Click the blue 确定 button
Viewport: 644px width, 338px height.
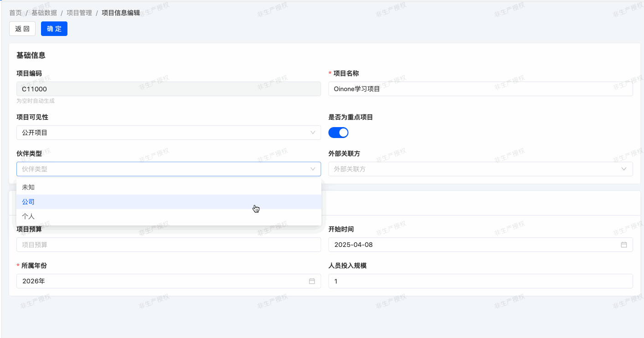[x=54, y=29]
